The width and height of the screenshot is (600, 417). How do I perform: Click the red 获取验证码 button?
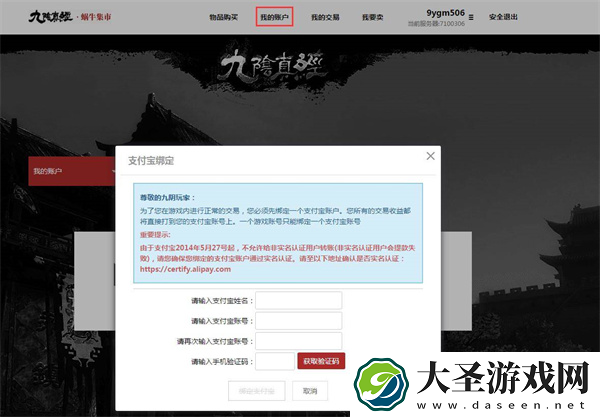pyautogui.click(x=321, y=361)
